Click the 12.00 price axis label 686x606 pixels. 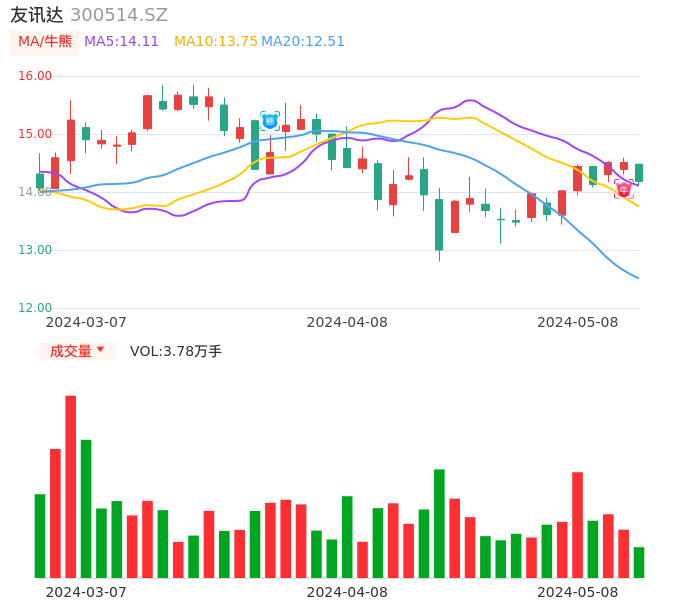coord(35,308)
